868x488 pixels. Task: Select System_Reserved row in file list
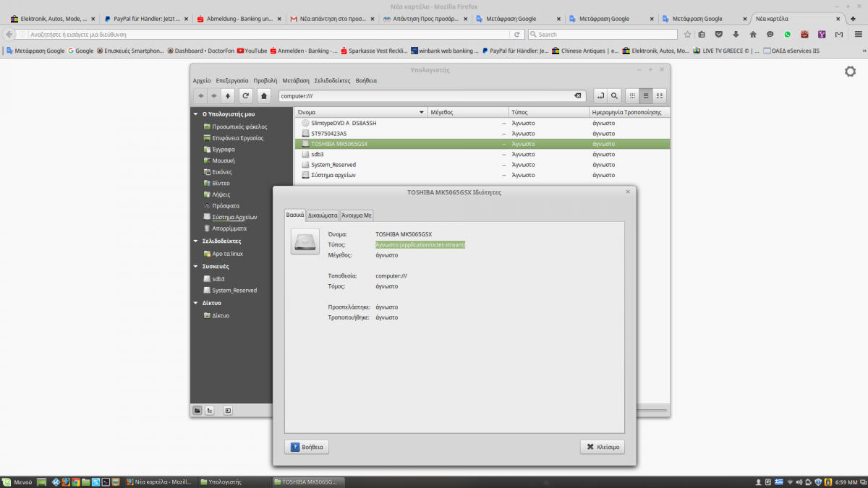(482, 165)
